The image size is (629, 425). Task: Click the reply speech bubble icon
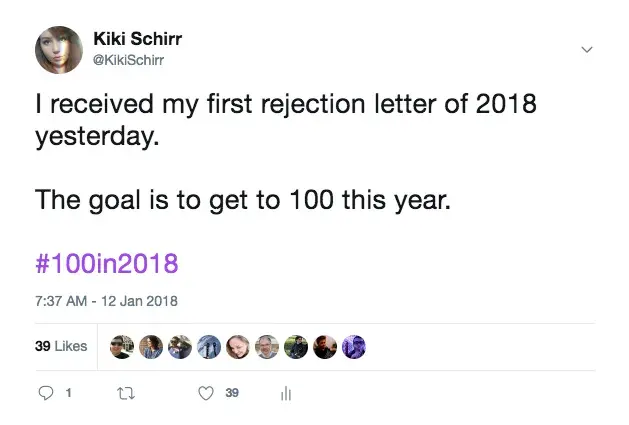point(45,393)
